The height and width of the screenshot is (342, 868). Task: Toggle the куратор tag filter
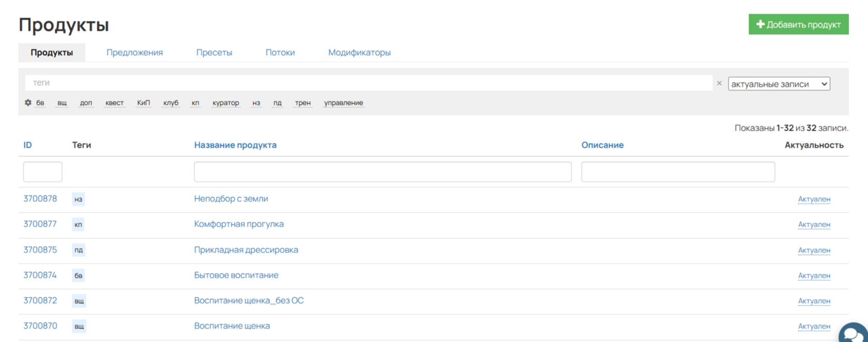click(226, 103)
